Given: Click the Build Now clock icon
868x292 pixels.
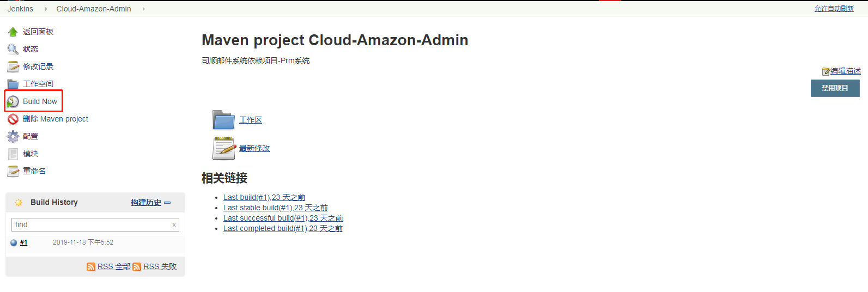Looking at the screenshot, I should (13, 101).
